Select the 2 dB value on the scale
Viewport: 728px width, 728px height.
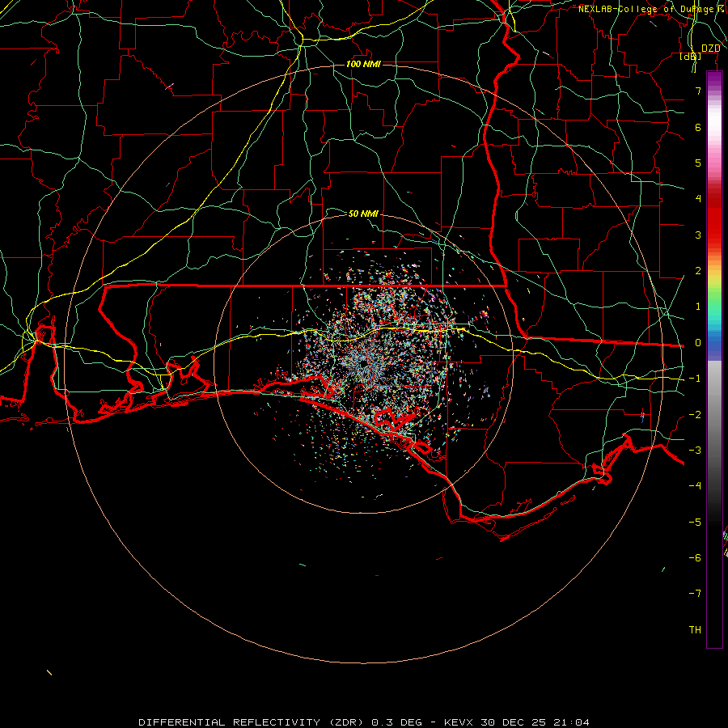tap(698, 271)
